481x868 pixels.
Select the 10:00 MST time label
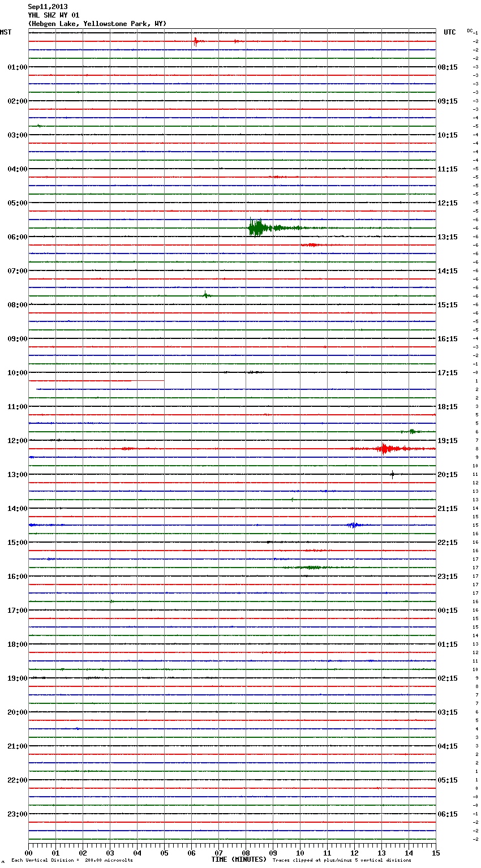pos(17,373)
